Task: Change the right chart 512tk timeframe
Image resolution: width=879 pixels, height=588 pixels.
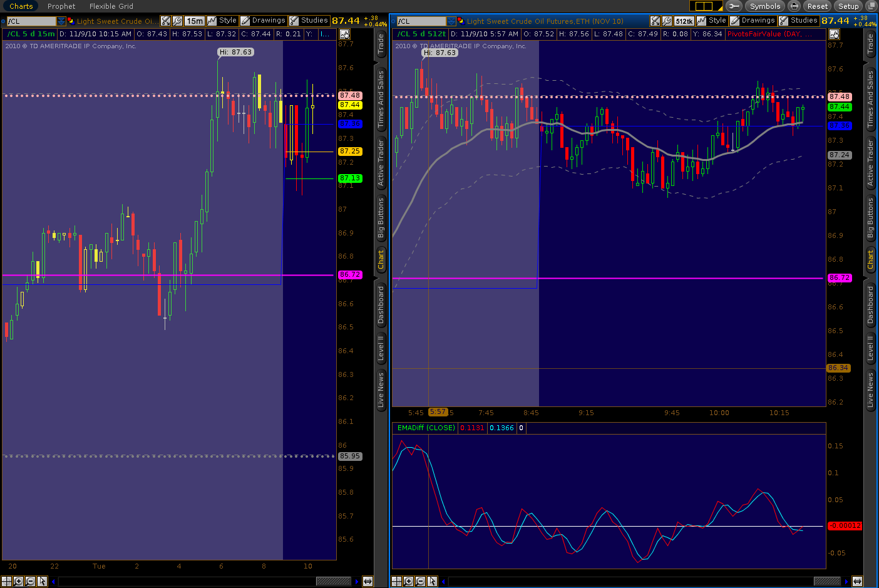Action: (x=684, y=21)
